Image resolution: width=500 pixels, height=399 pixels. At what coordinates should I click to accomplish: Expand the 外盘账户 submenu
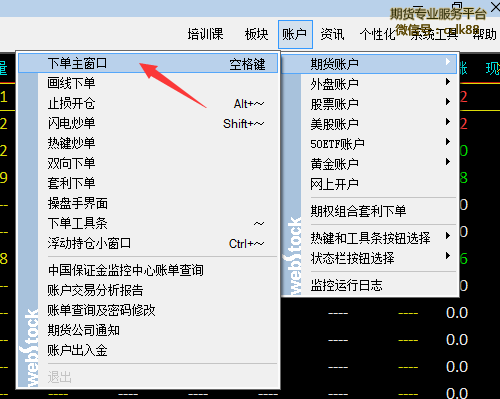point(370,84)
